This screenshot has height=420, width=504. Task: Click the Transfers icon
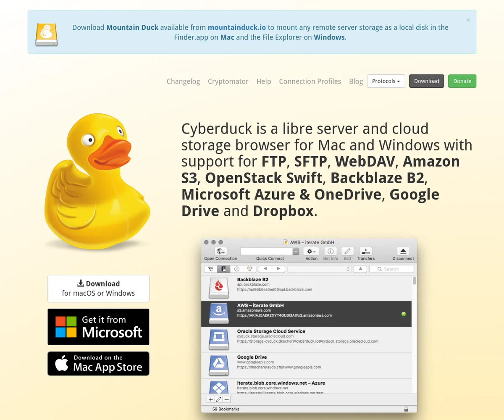(366, 251)
